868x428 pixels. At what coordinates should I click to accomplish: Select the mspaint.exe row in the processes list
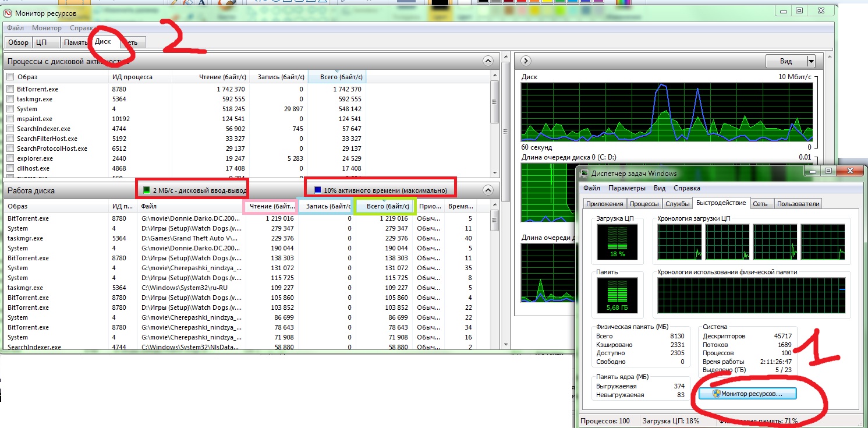[x=35, y=119]
